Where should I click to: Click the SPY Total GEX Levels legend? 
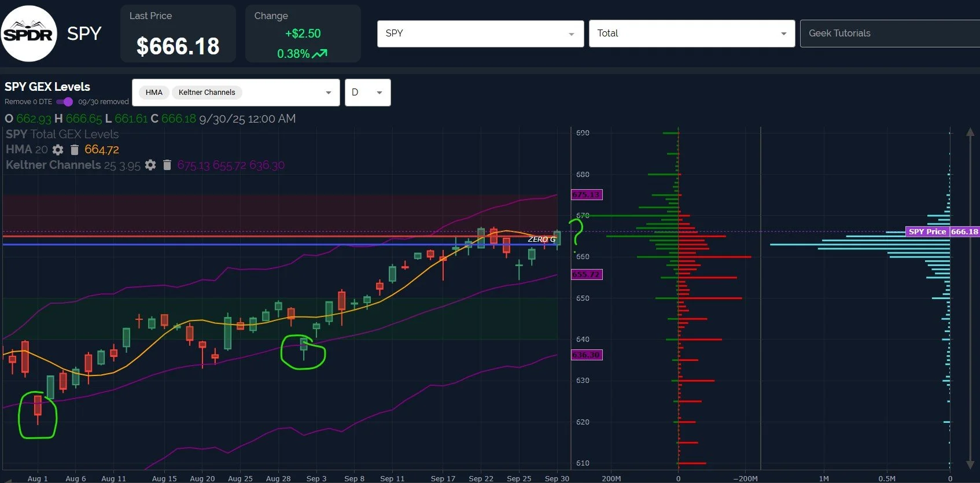(62, 134)
